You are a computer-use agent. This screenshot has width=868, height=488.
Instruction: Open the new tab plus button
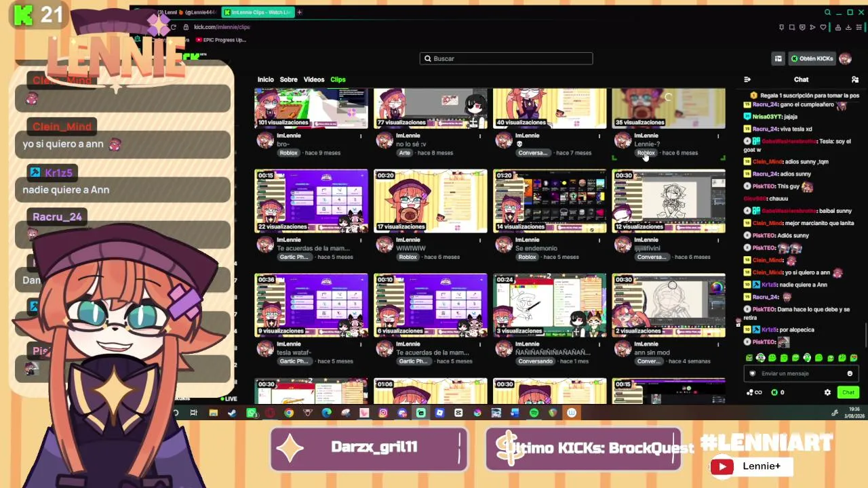click(299, 12)
